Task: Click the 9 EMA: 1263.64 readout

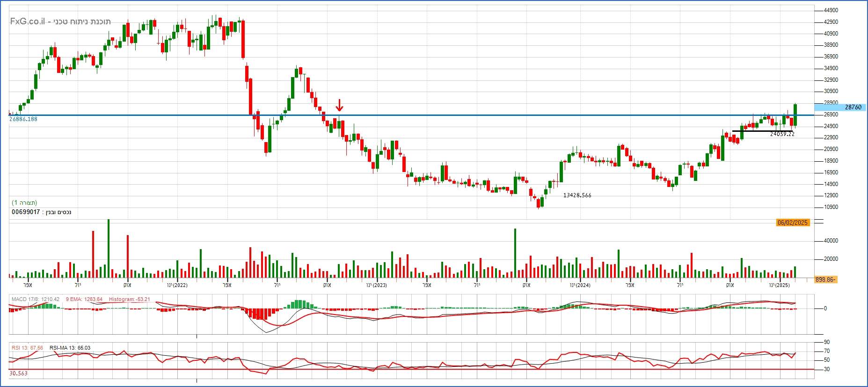Action: (84, 299)
